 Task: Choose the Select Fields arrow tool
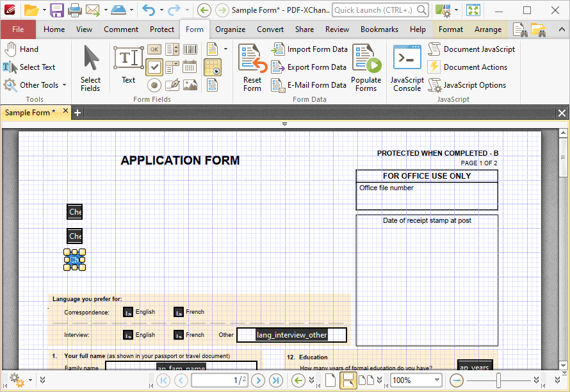tap(90, 69)
